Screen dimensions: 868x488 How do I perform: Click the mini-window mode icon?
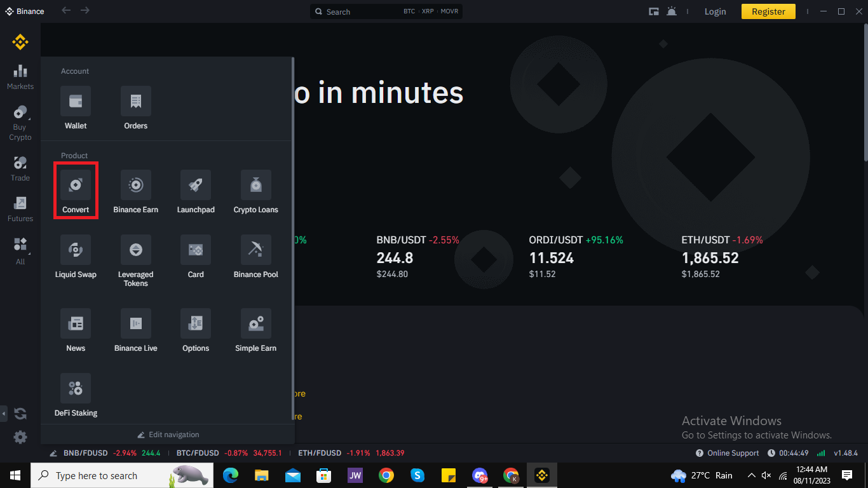[653, 11]
